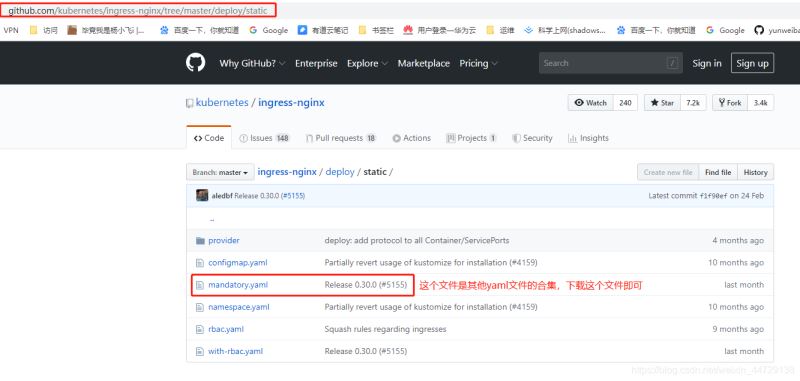This screenshot has height=381, width=800.
Task: Click the rbac.yaml file icon
Action: 200,329
